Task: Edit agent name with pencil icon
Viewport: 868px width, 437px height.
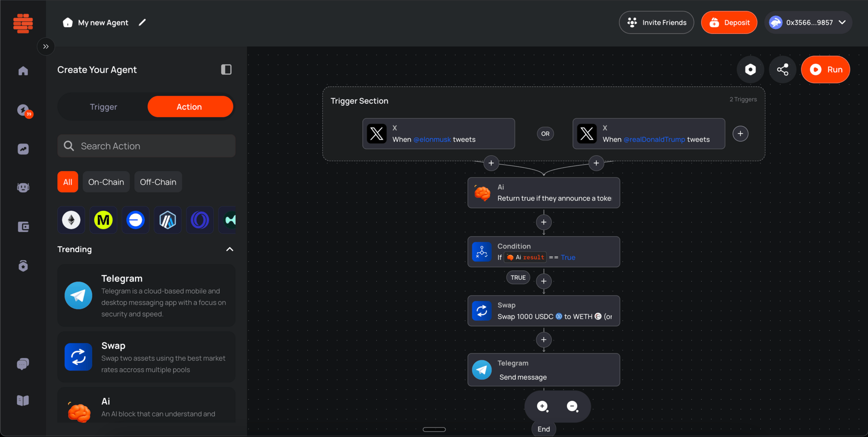Action: (x=142, y=22)
